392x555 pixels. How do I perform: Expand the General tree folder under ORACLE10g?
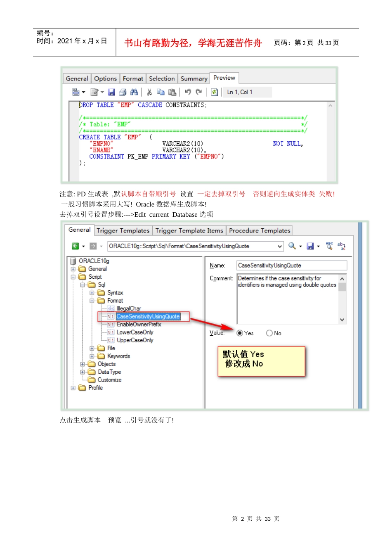tap(73, 269)
